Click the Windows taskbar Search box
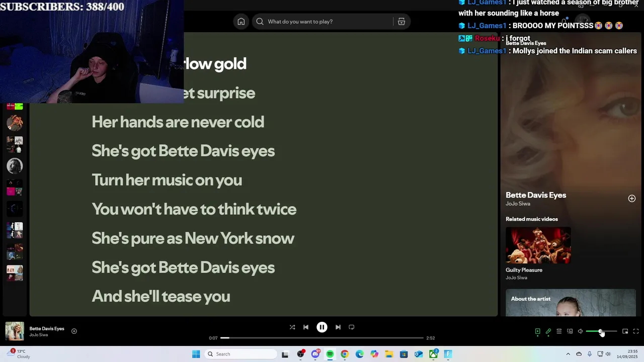Screen dimensions: 644x362 click(x=242, y=354)
